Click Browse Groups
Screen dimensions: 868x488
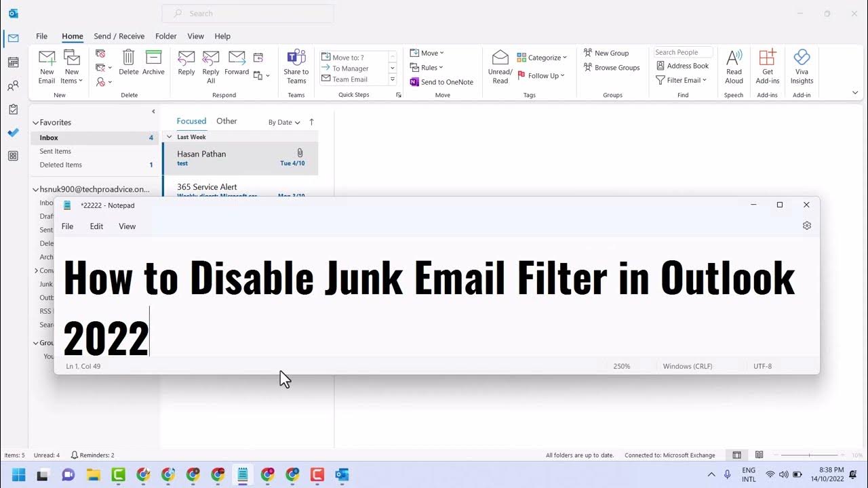(612, 67)
